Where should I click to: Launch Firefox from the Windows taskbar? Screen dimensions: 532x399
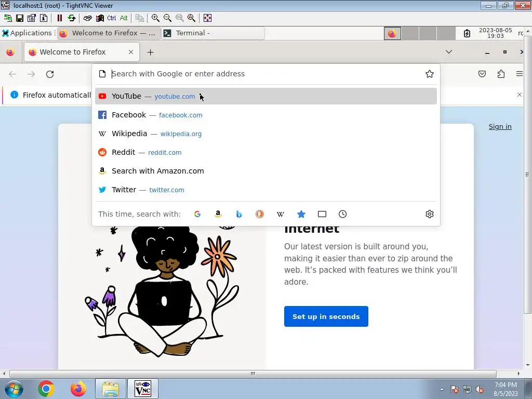tap(78, 389)
